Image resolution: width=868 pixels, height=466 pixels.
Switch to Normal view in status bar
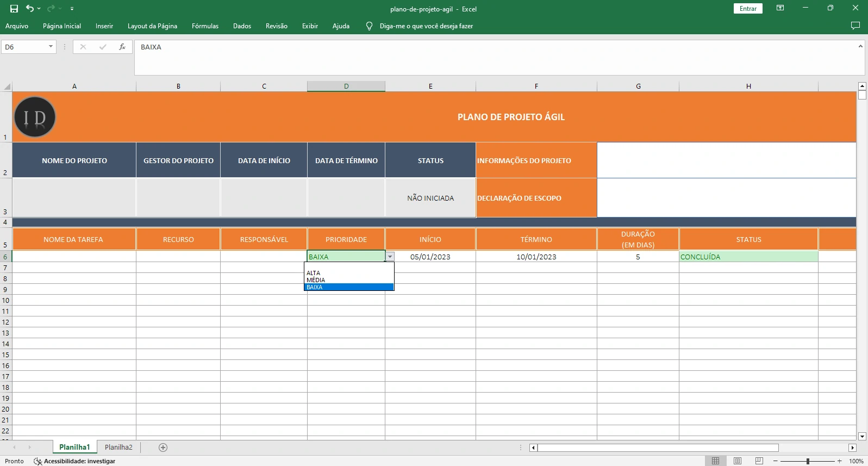click(715, 461)
